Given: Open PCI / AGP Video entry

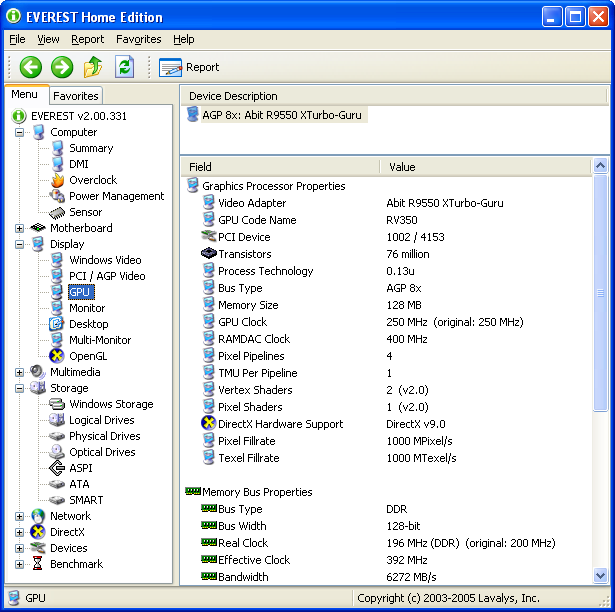Looking at the screenshot, I should (107, 276).
